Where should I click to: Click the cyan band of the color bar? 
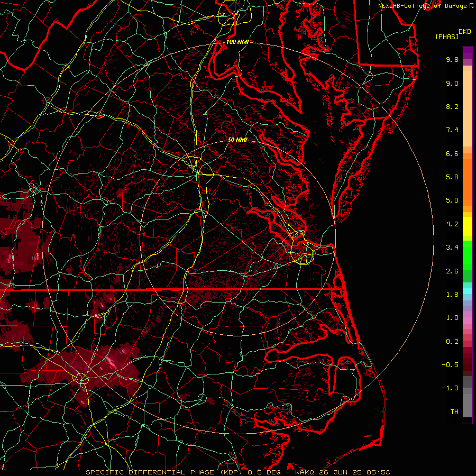point(467,291)
